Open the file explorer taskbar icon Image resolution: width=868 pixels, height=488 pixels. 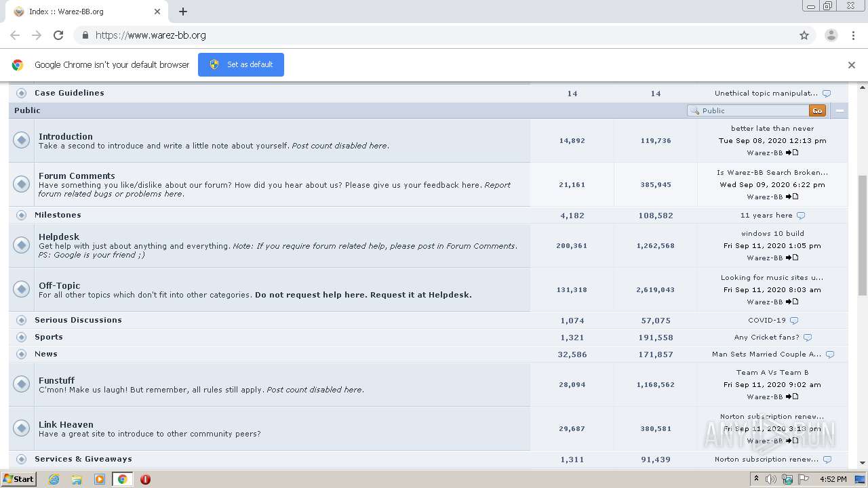tap(77, 479)
